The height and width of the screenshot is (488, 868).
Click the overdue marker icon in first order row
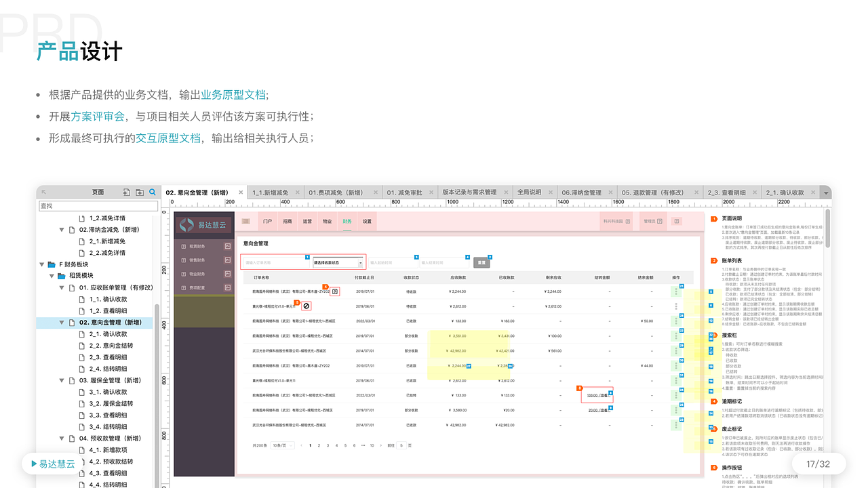click(335, 291)
